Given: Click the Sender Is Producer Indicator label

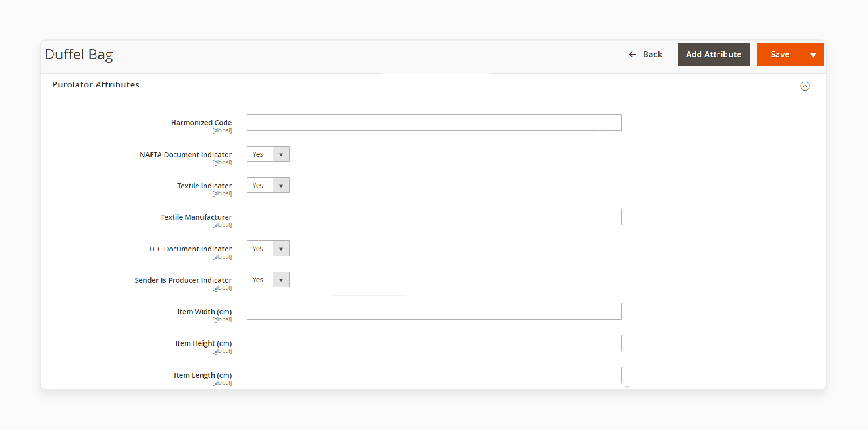Looking at the screenshot, I should tap(183, 280).
